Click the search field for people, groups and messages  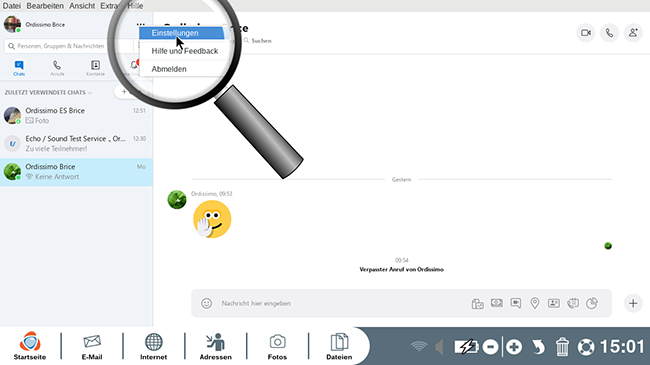[68, 46]
